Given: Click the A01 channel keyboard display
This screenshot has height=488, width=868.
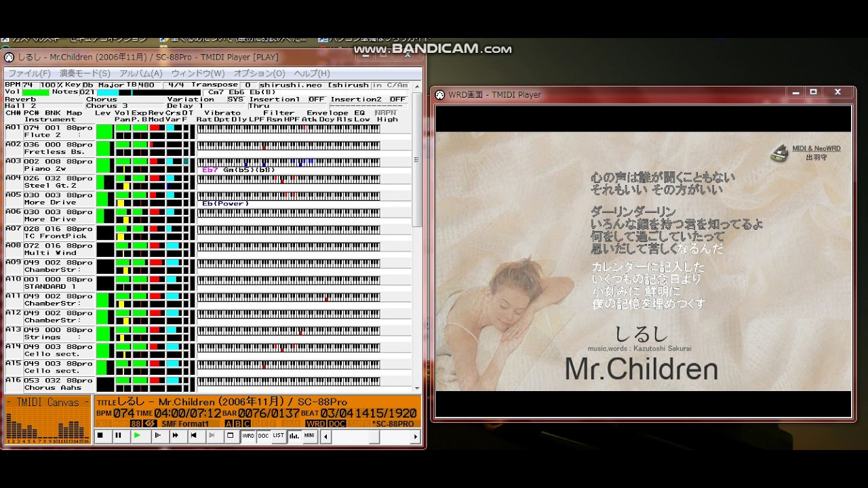Looking at the screenshot, I should coord(288,127).
